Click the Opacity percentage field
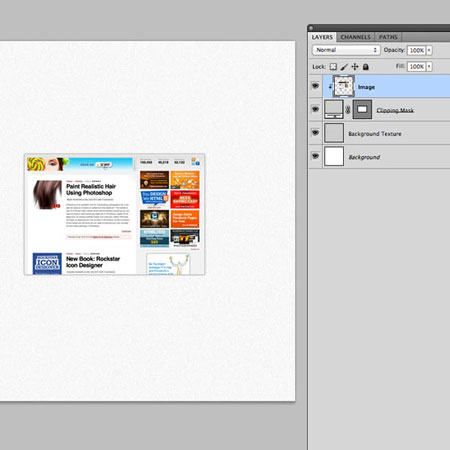Viewport: 450px width, 450px height. (x=417, y=50)
